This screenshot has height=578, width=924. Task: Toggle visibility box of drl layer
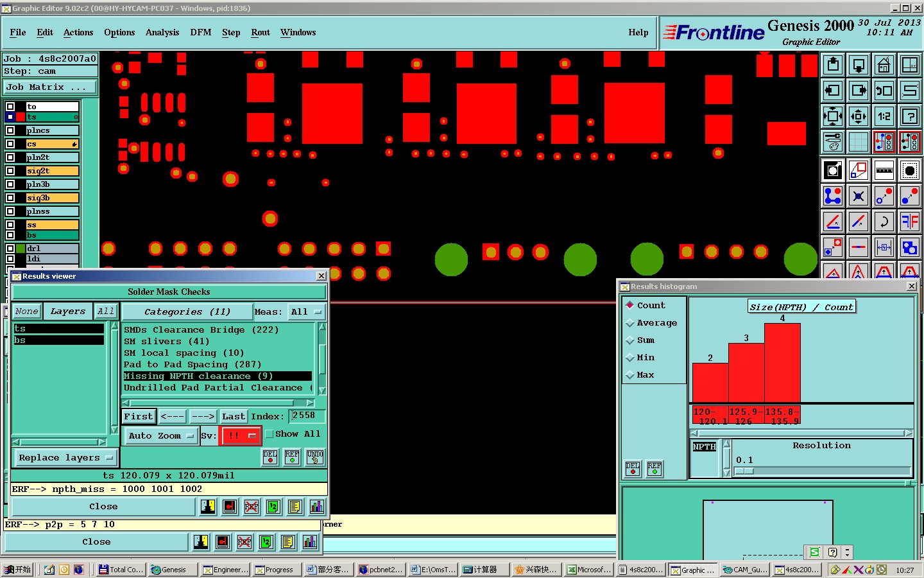pyautogui.click(x=10, y=249)
